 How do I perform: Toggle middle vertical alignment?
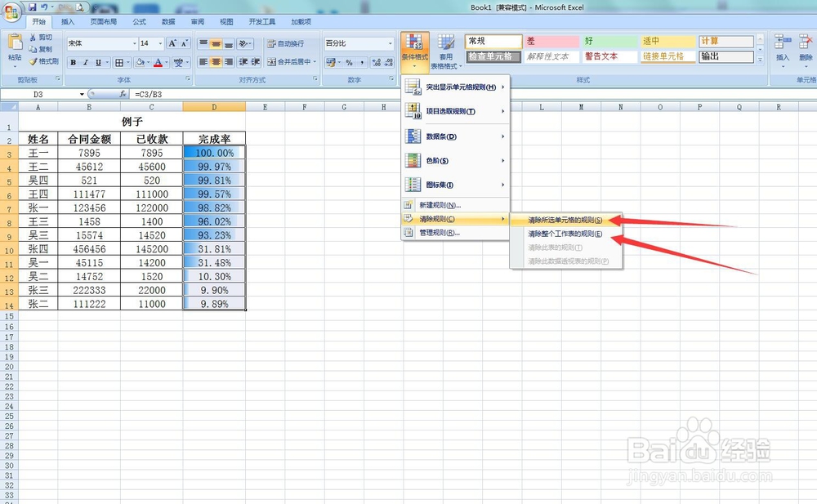tap(216, 44)
